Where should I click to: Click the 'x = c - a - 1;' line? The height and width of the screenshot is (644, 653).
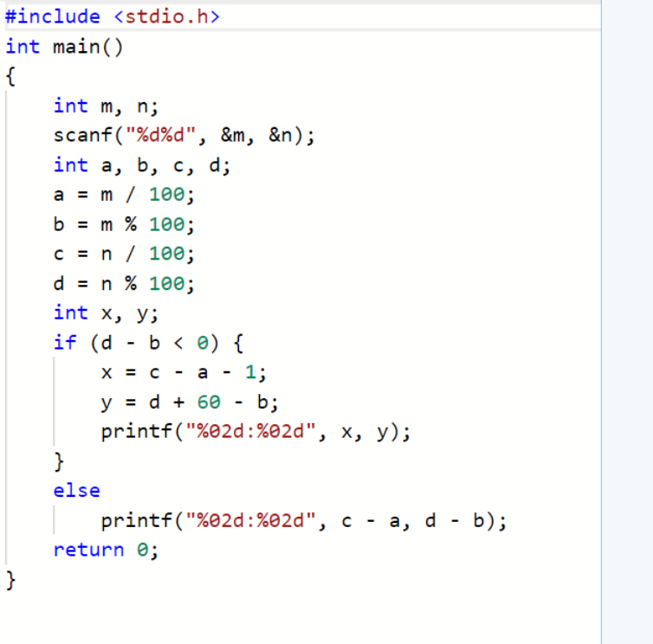point(184,372)
